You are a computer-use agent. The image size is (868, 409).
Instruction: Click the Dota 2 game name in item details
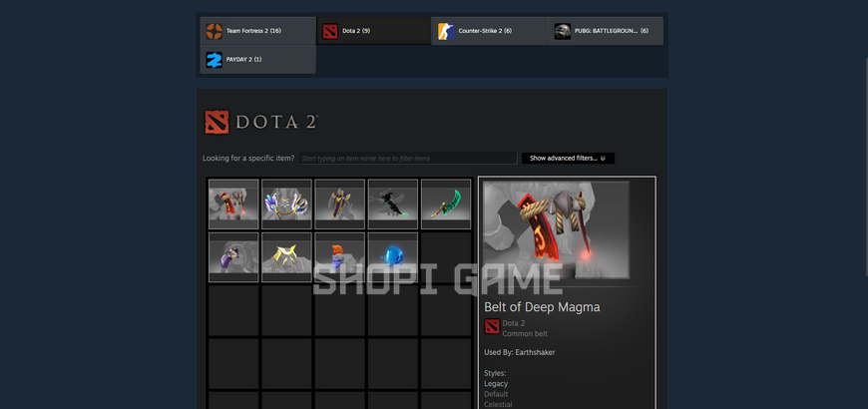514,323
